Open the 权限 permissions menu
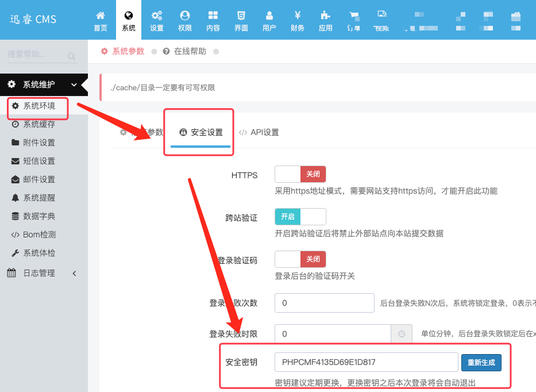This screenshot has width=536, height=392. click(185, 20)
